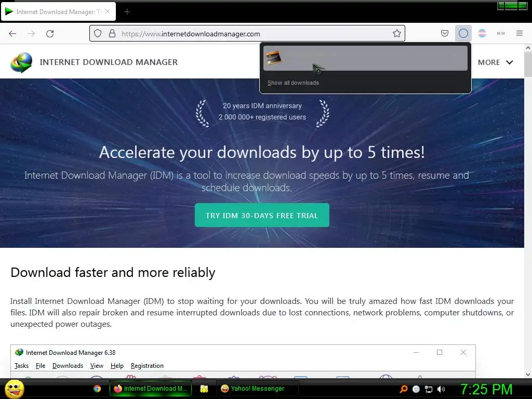
Task: Open Tasks menu in the IDM screenshot
Action: coord(21,365)
